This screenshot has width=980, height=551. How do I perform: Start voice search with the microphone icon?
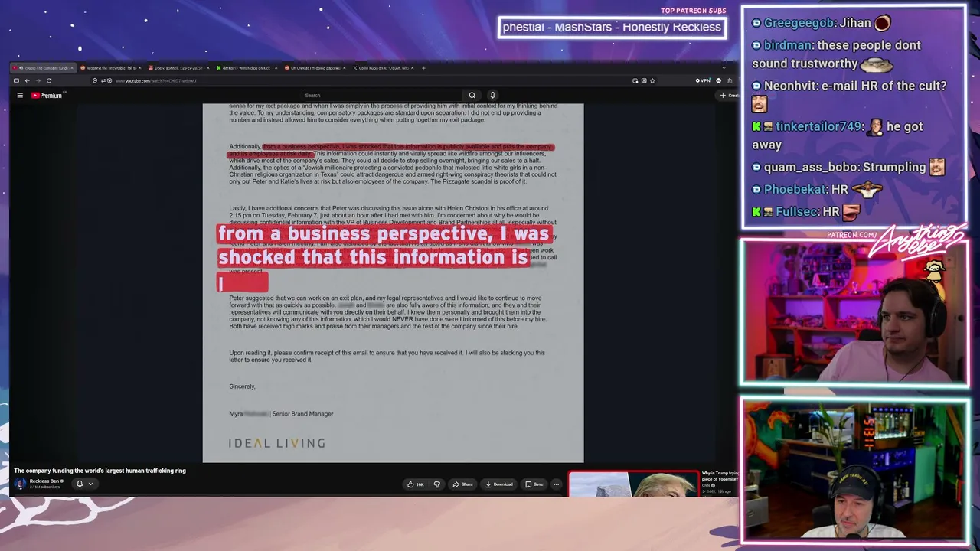(x=492, y=96)
